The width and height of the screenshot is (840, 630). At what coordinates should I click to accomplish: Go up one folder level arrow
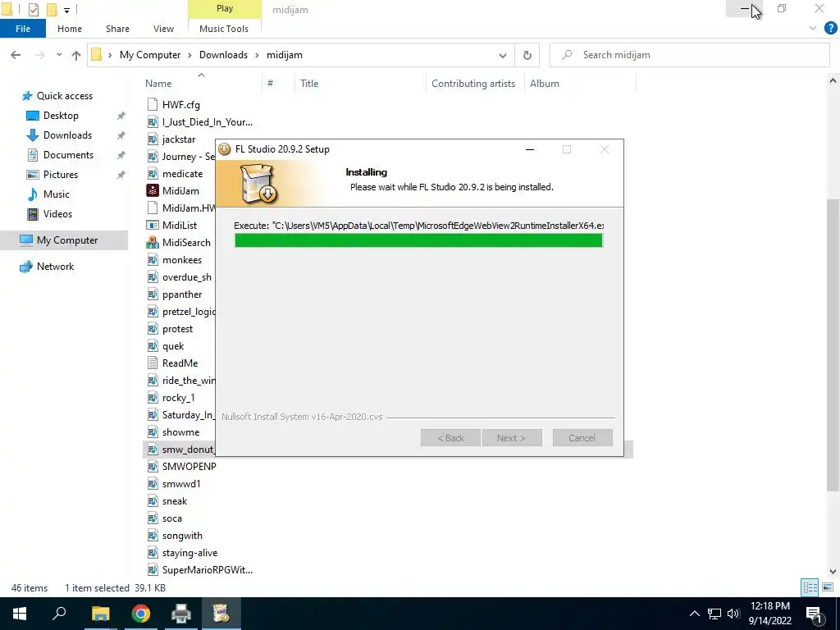pyautogui.click(x=76, y=55)
